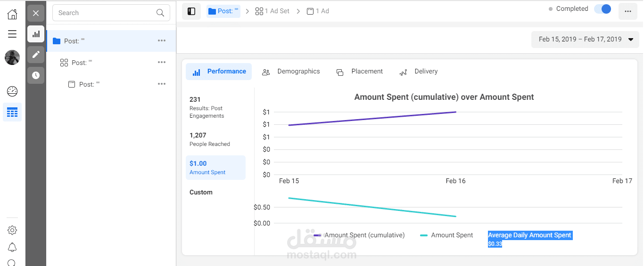Click the pencil edit icon
This screenshot has height=266, width=644.
pos(36,55)
